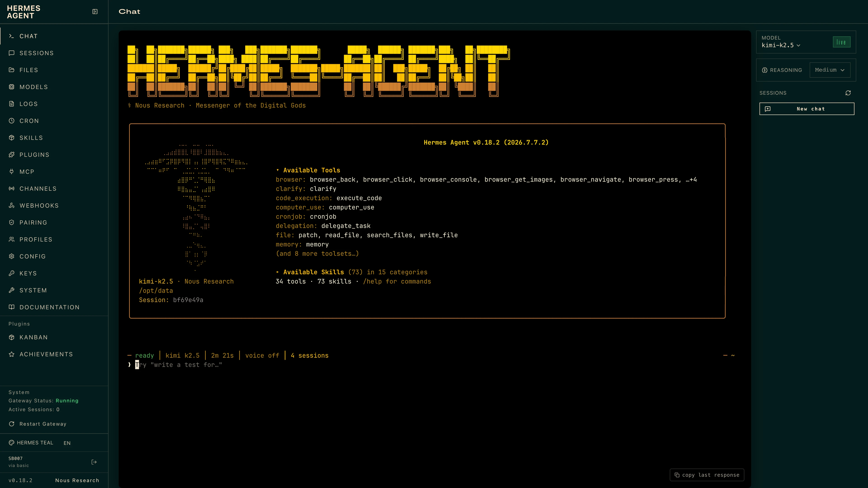Open the Webhooks page
Viewport: 868px width, 488px height.
pyautogui.click(x=54, y=205)
